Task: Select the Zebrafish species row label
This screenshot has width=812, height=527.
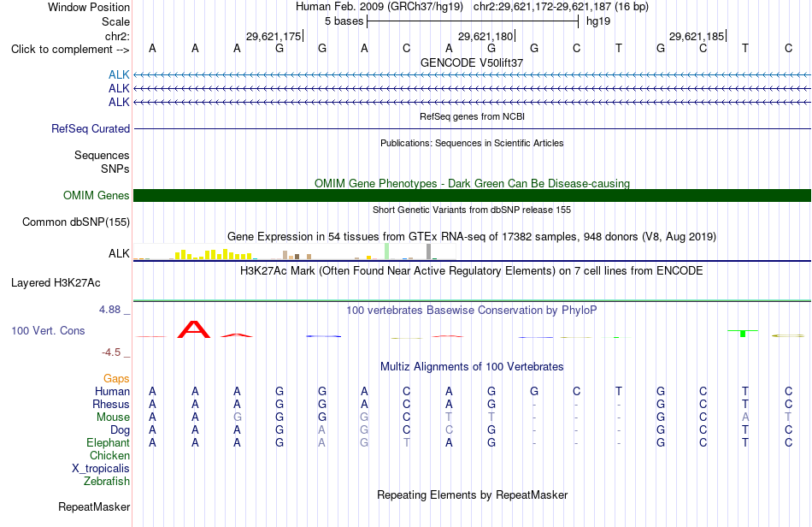Action: [107, 482]
